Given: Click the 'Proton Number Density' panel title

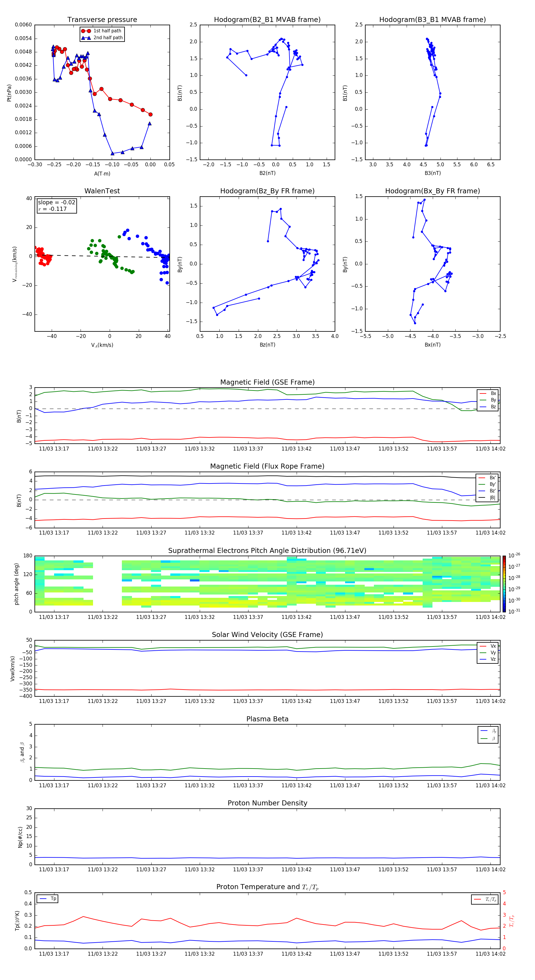Looking at the screenshot, I should [x=267, y=803].
